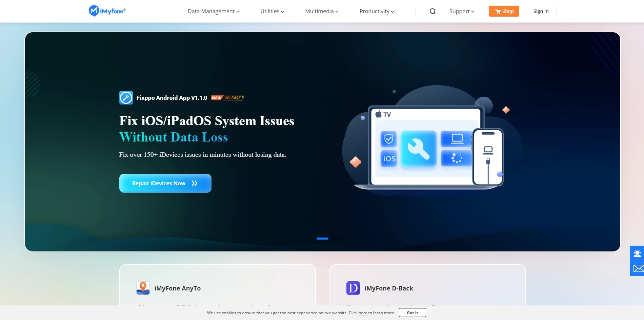This screenshot has width=644, height=320.
Task: Open live chat support icon
Action: coord(637,253)
